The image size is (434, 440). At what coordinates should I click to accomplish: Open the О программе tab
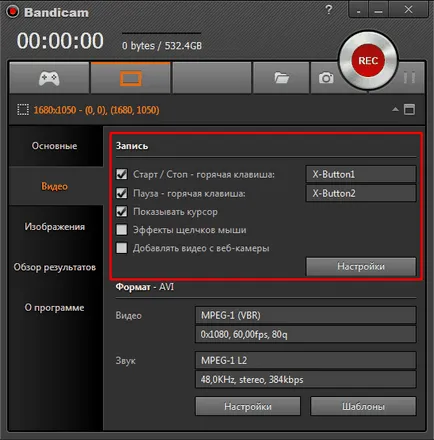point(55,307)
